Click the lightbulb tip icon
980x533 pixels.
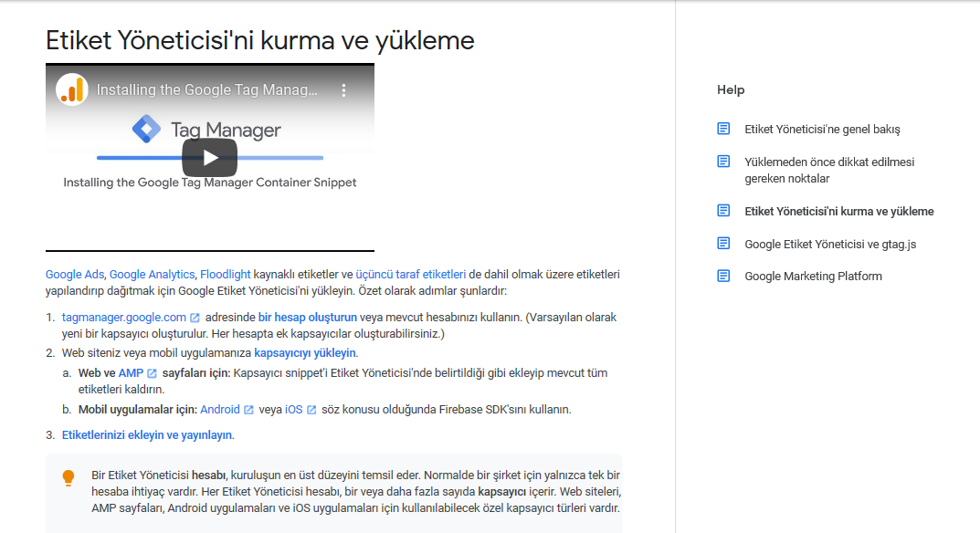click(x=68, y=478)
